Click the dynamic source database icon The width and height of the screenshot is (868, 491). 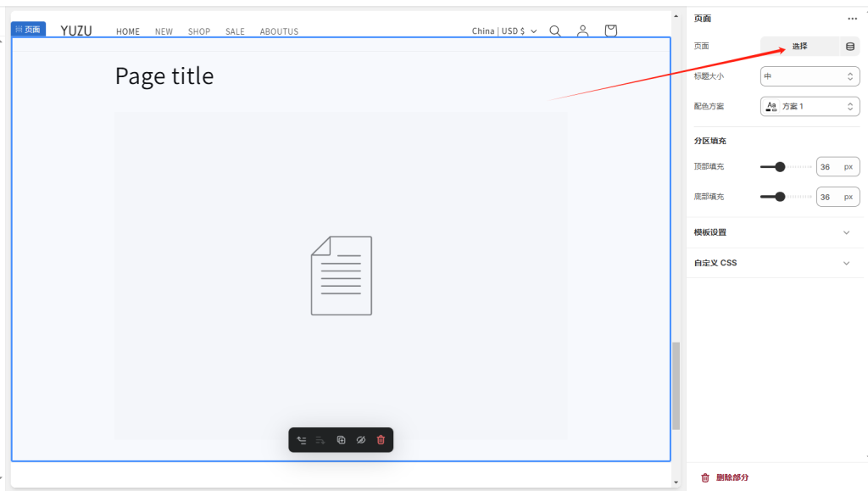(849, 47)
